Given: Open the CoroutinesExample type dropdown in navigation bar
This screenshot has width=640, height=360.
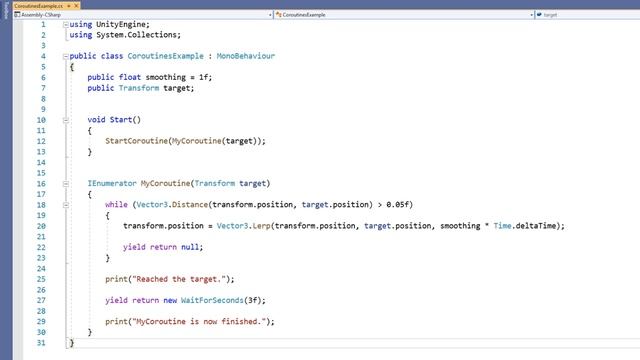Looking at the screenshot, I should [x=404, y=15].
